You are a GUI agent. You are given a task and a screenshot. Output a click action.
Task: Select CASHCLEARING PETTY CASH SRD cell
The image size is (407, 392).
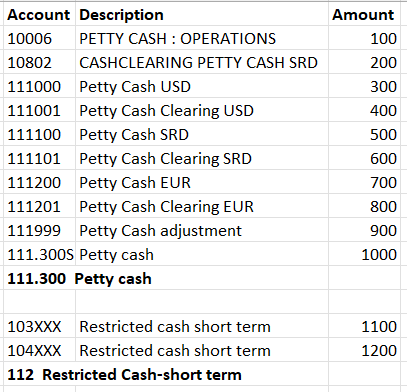pyautogui.click(x=202, y=62)
